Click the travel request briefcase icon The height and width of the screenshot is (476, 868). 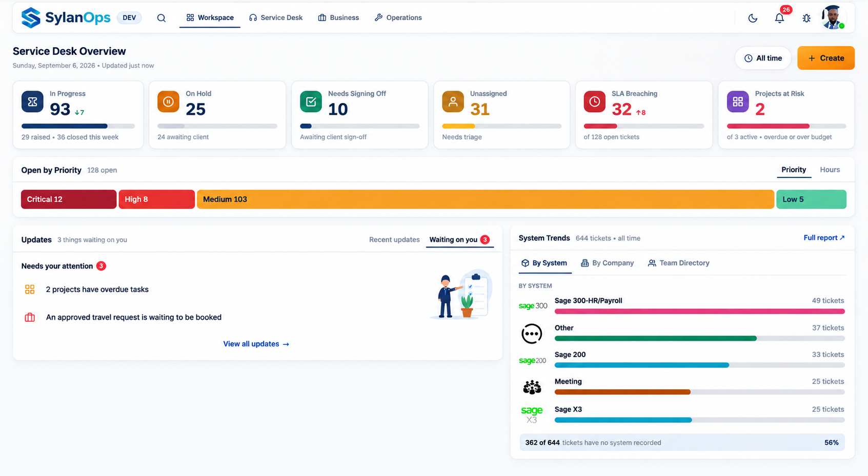pyautogui.click(x=30, y=317)
